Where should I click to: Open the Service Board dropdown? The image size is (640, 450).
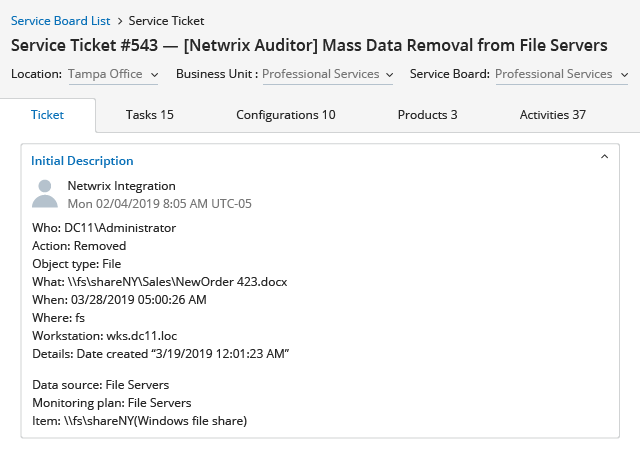point(562,75)
